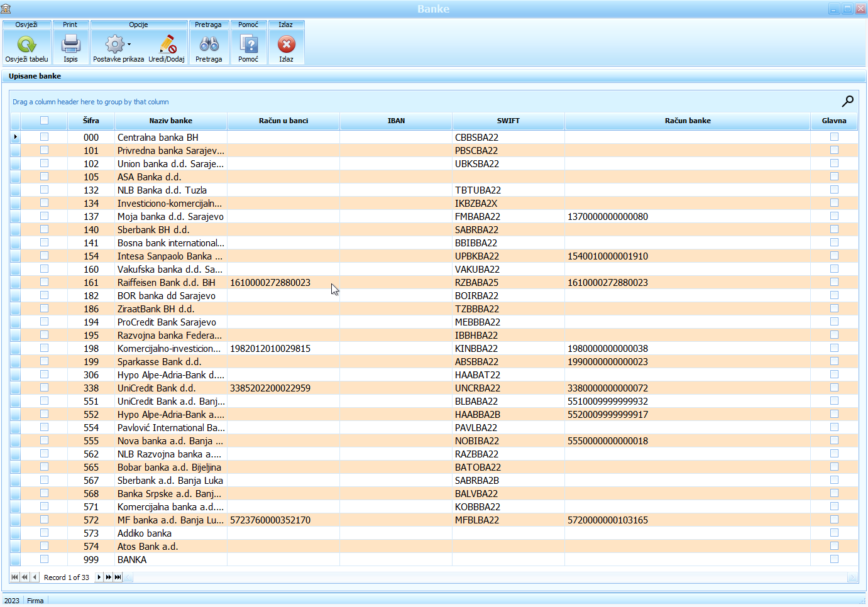The height and width of the screenshot is (607, 868).
Task: Expand the Postavke prikaza dropdown arrow
Action: click(129, 45)
